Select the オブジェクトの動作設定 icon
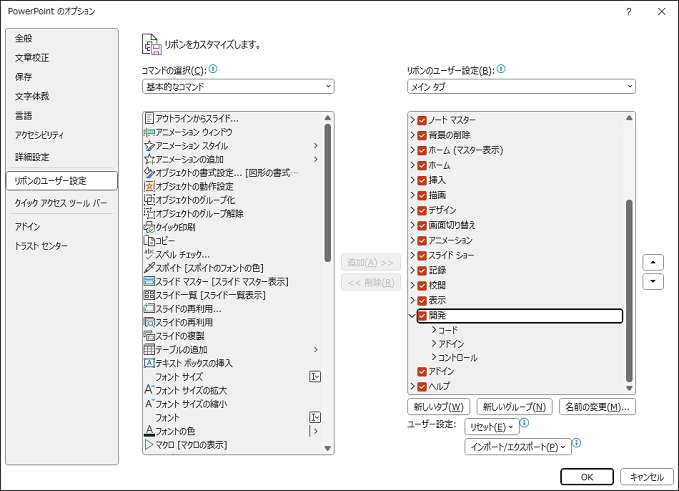This screenshot has width=679, height=491. 149,186
